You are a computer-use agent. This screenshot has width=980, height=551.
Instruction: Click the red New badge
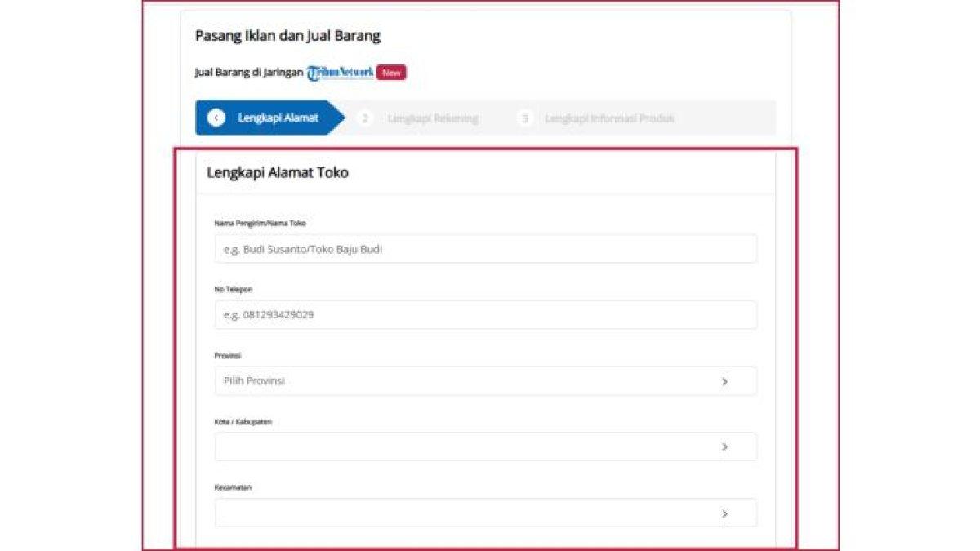click(x=390, y=72)
